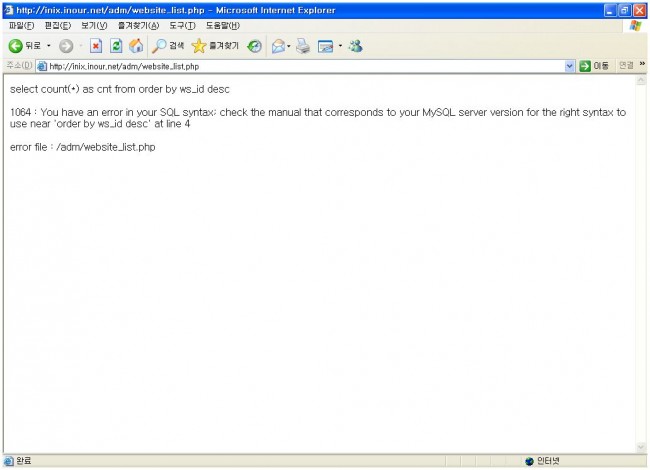The image size is (650, 470).
Task: Open dropdown arrow next to Edit icon
Action: pos(340,46)
